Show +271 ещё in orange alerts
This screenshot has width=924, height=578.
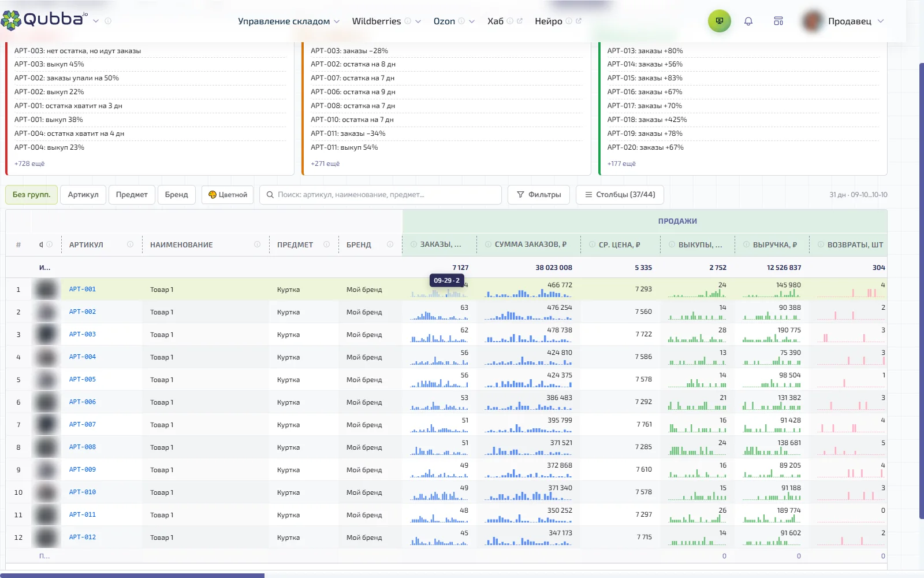[x=325, y=164]
